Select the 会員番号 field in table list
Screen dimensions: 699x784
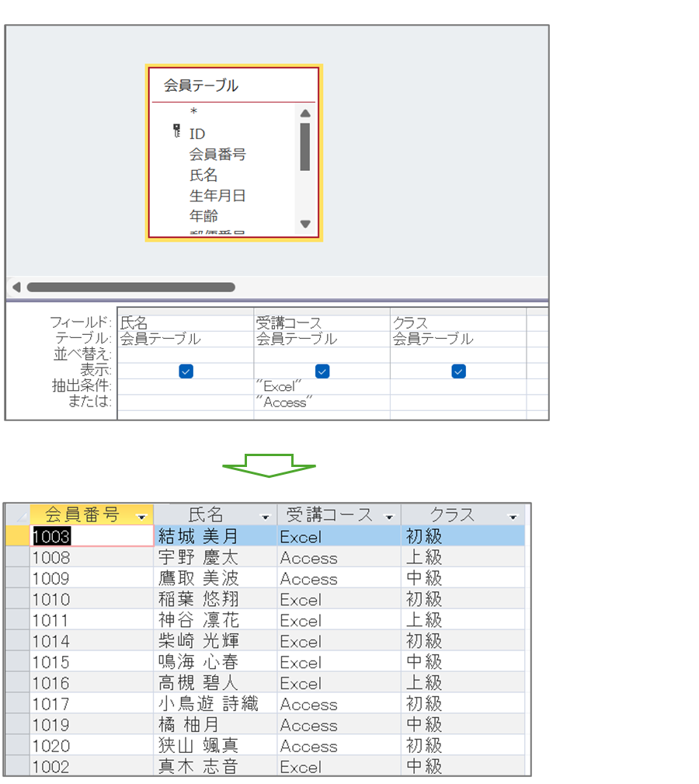point(217,155)
